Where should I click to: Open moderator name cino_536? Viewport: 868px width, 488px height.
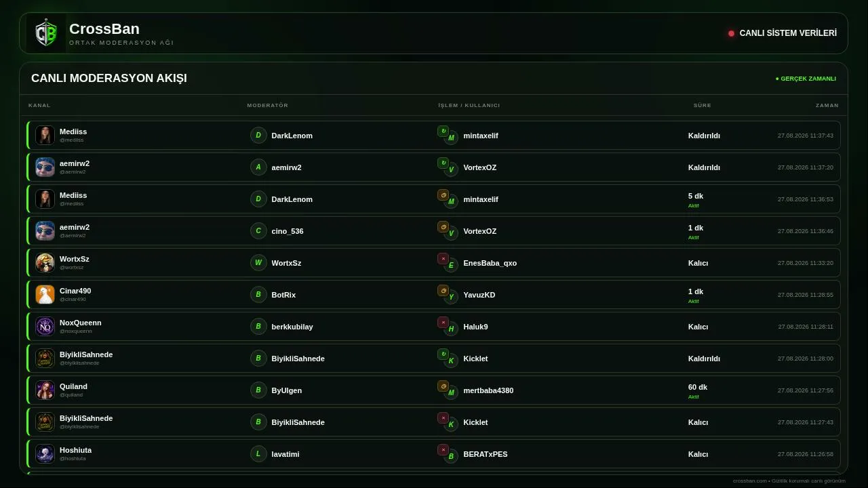pos(288,231)
